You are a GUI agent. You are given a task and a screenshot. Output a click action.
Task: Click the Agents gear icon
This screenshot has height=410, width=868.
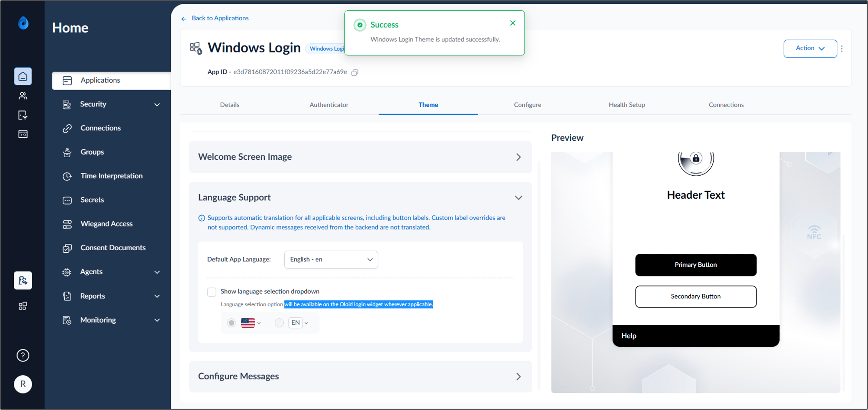point(67,272)
